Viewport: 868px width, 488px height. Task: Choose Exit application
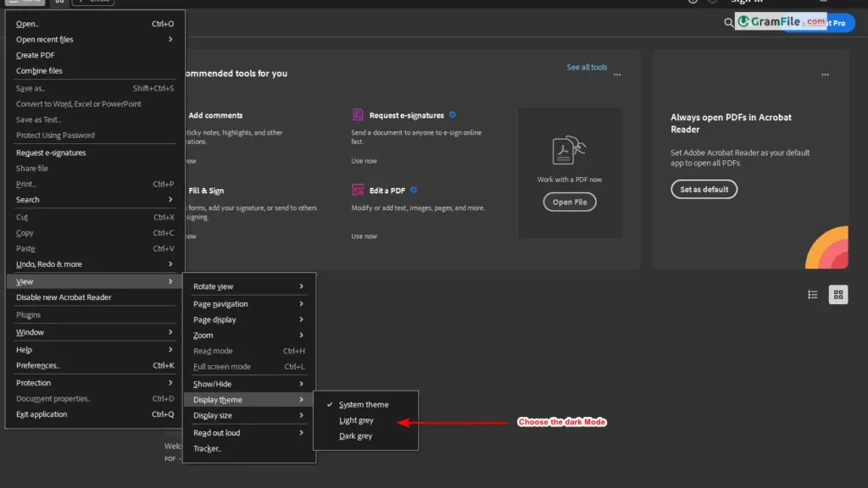point(94,413)
